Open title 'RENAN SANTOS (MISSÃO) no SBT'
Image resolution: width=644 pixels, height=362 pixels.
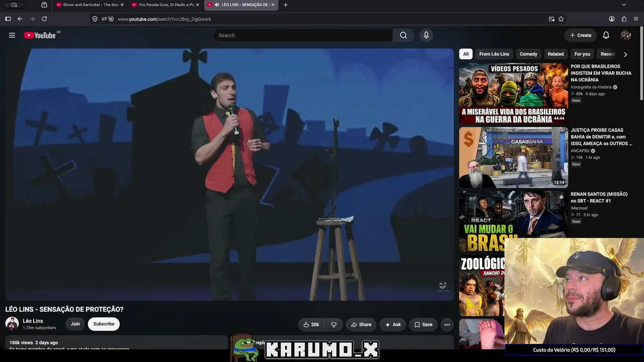599,198
